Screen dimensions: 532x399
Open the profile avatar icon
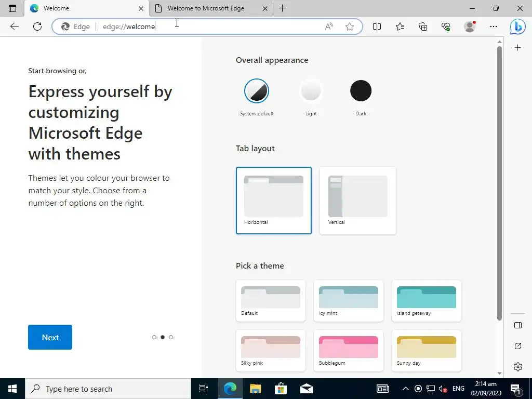pos(470,26)
